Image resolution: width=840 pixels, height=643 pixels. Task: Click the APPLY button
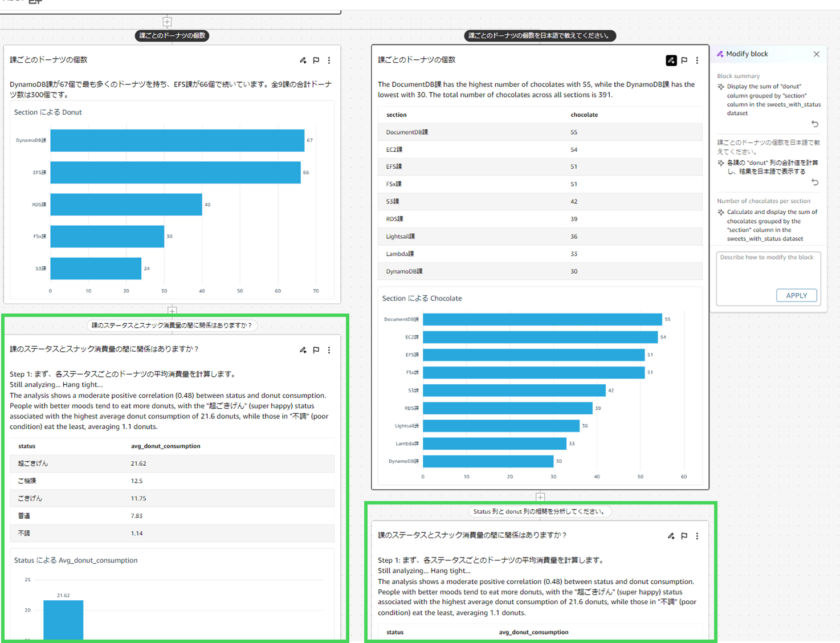tap(797, 295)
